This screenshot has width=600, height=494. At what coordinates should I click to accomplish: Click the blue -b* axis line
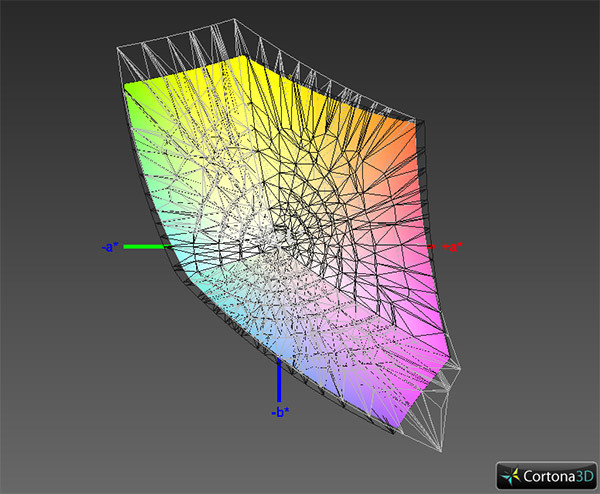(x=279, y=380)
